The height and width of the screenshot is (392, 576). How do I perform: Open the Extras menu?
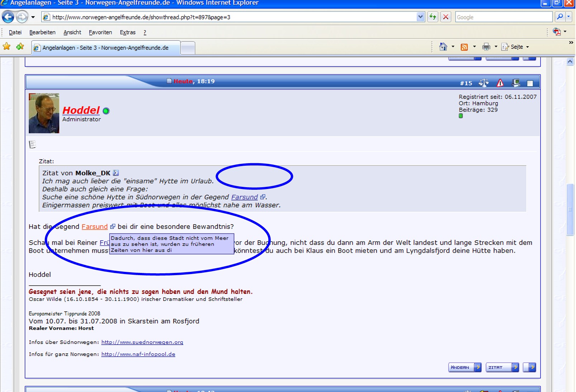[127, 32]
